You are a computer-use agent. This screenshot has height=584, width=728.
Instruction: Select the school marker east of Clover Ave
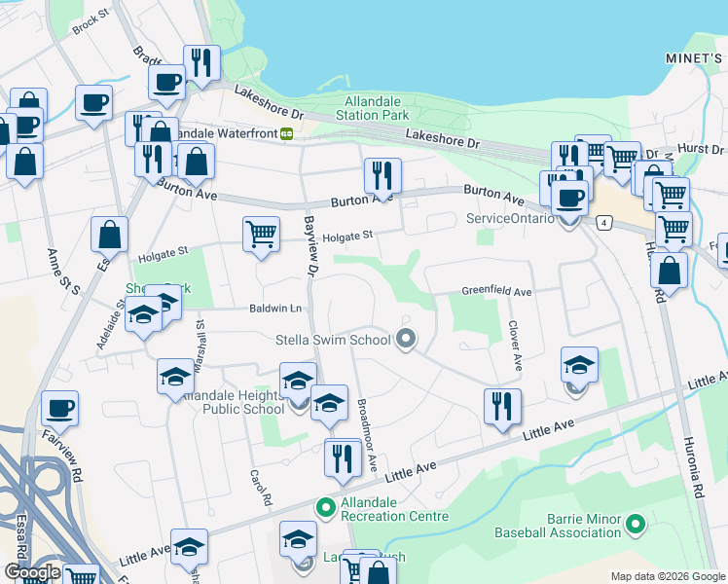[579, 366]
